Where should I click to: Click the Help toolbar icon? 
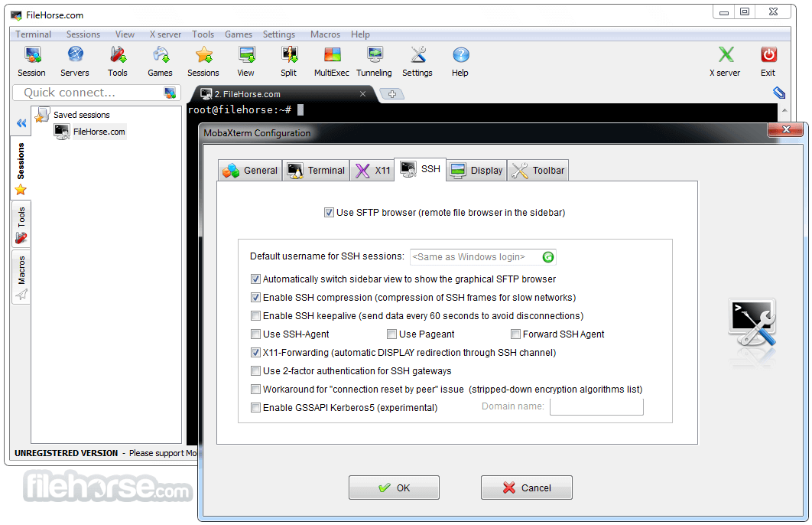coord(460,61)
